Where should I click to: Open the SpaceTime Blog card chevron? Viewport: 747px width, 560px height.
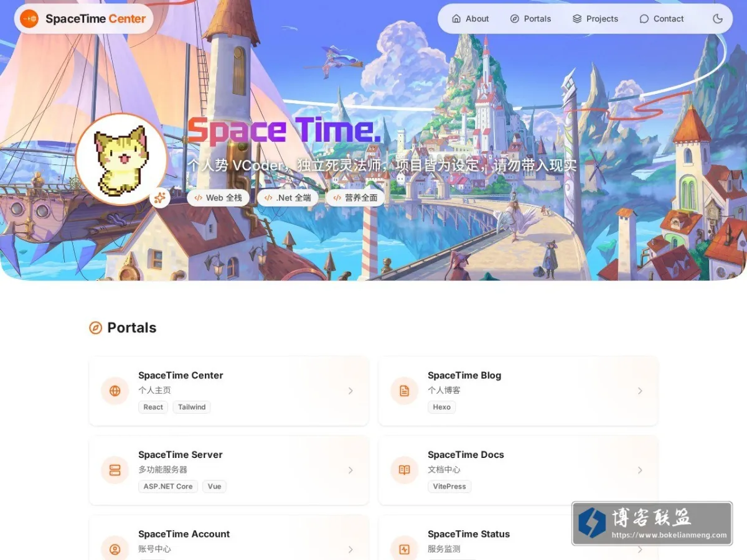tap(640, 391)
